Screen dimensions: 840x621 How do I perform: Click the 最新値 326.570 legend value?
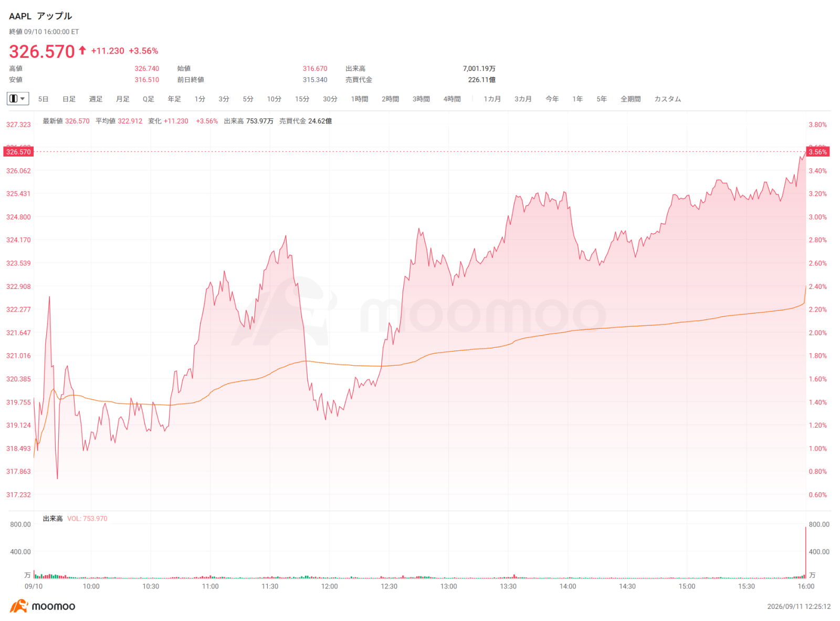pyautogui.click(x=66, y=121)
